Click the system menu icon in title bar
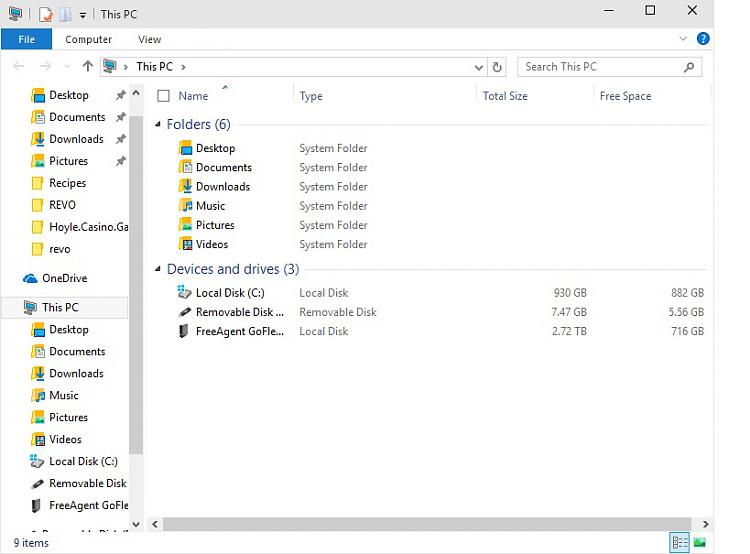Screen dimensions: 750x554 (15, 14)
